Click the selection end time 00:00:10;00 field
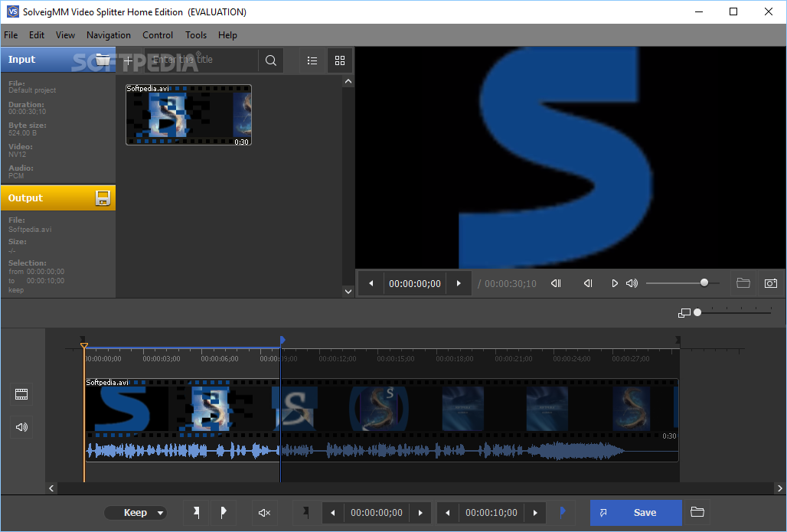This screenshot has width=787, height=532. point(491,513)
